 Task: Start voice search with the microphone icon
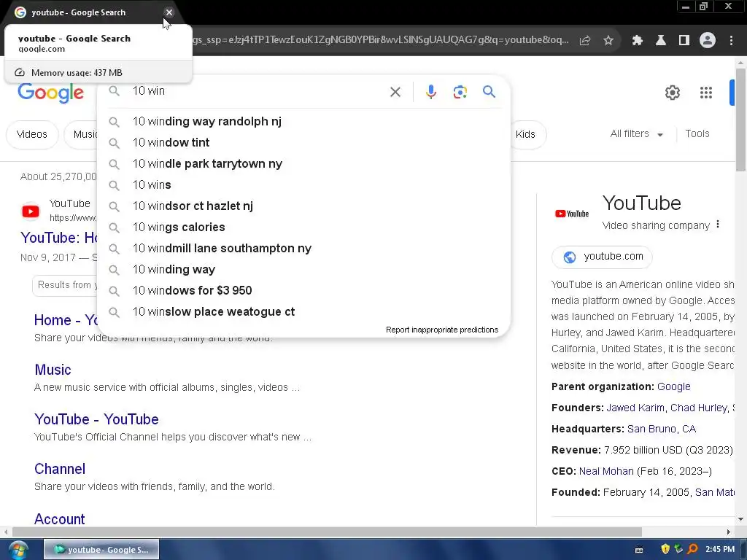430,92
